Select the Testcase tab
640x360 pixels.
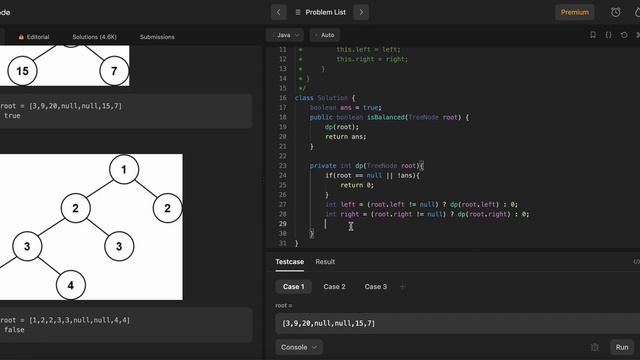click(x=289, y=262)
